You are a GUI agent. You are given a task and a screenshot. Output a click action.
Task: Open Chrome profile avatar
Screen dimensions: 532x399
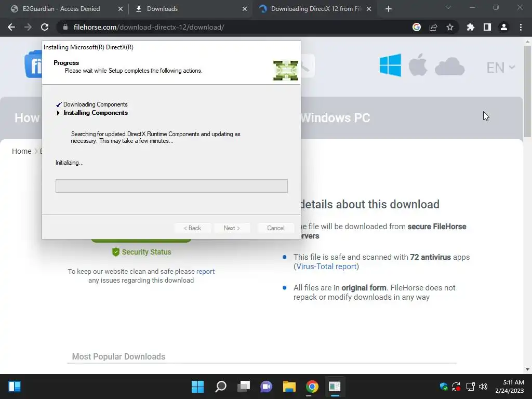pos(504,27)
